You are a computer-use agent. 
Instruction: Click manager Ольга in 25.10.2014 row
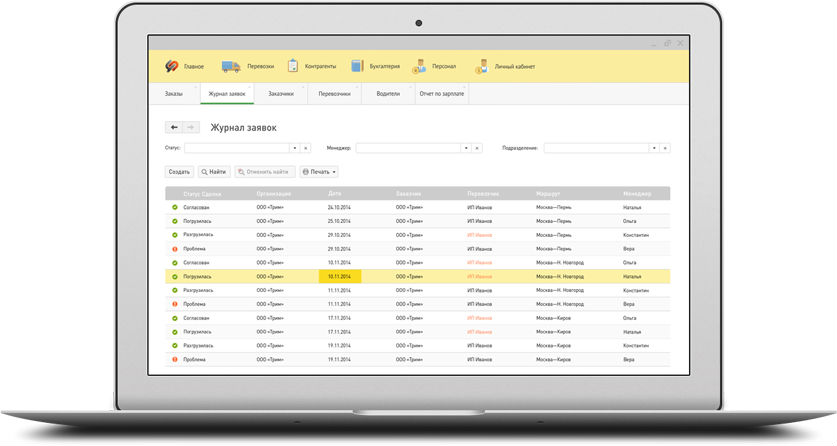[629, 221]
